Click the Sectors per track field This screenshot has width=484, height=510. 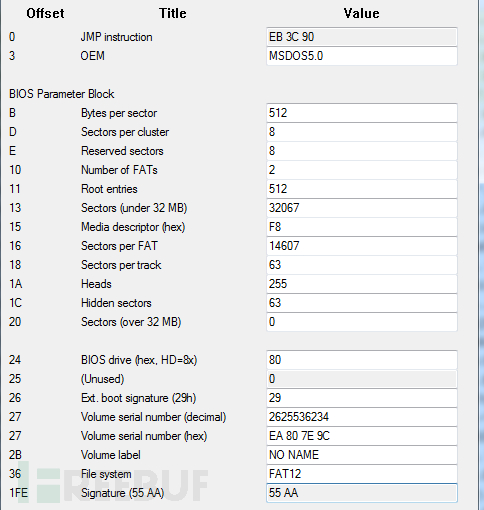pos(362,265)
